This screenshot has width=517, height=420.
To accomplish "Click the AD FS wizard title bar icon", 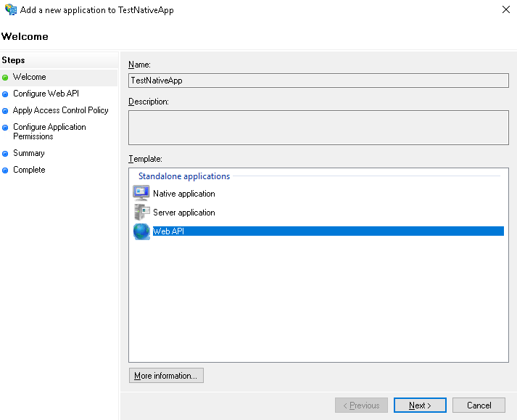I will pyautogui.click(x=11, y=10).
